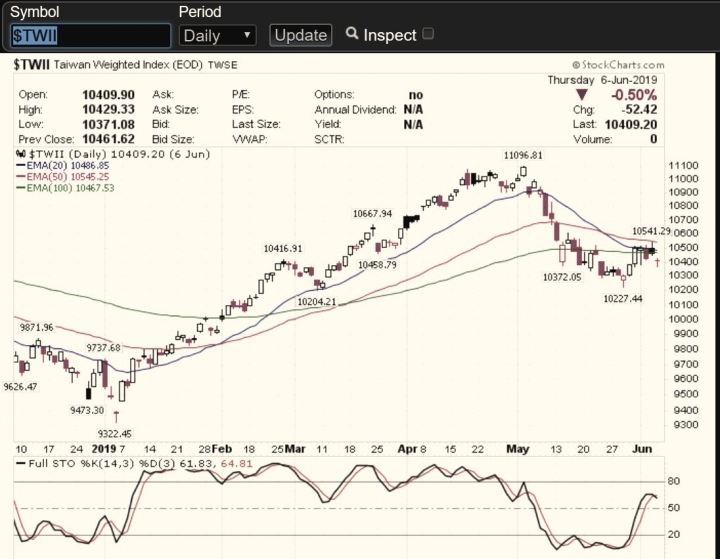Click the Jun label on the date axis
Image resolution: width=720 pixels, height=559 pixels.
(642, 449)
